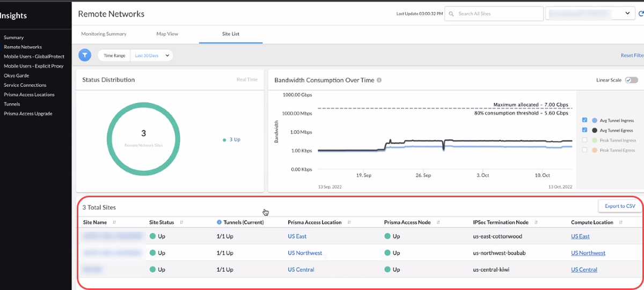
Task: Open Service Connections in the sidebar
Action: [x=25, y=85]
